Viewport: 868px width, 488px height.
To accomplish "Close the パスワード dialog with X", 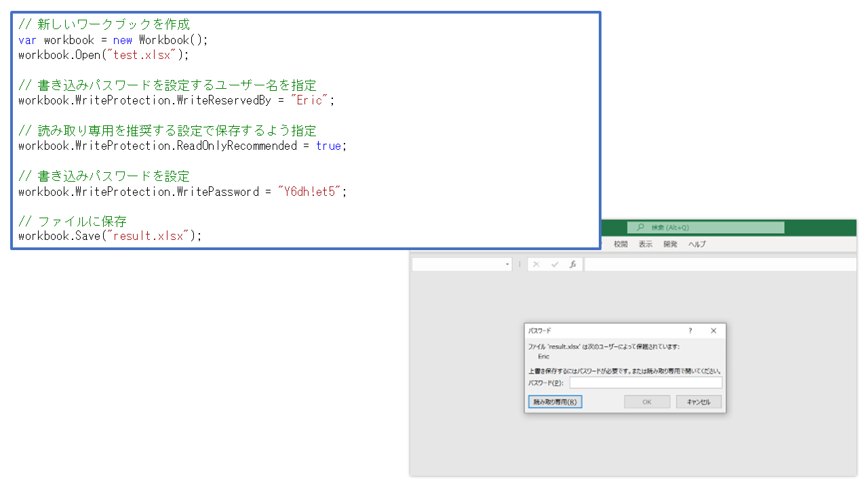I will coord(713,331).
